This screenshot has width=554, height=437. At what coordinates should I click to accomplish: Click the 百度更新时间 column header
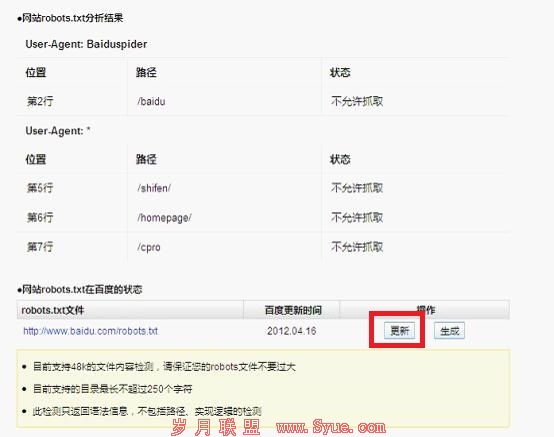point(293,310)
